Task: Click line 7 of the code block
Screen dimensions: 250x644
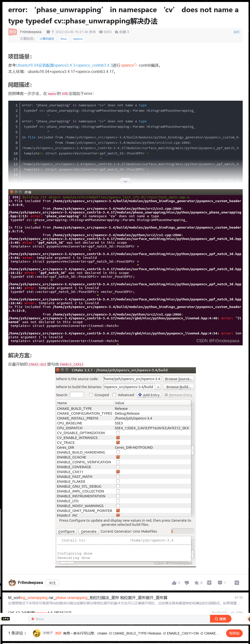Action: 130,137
